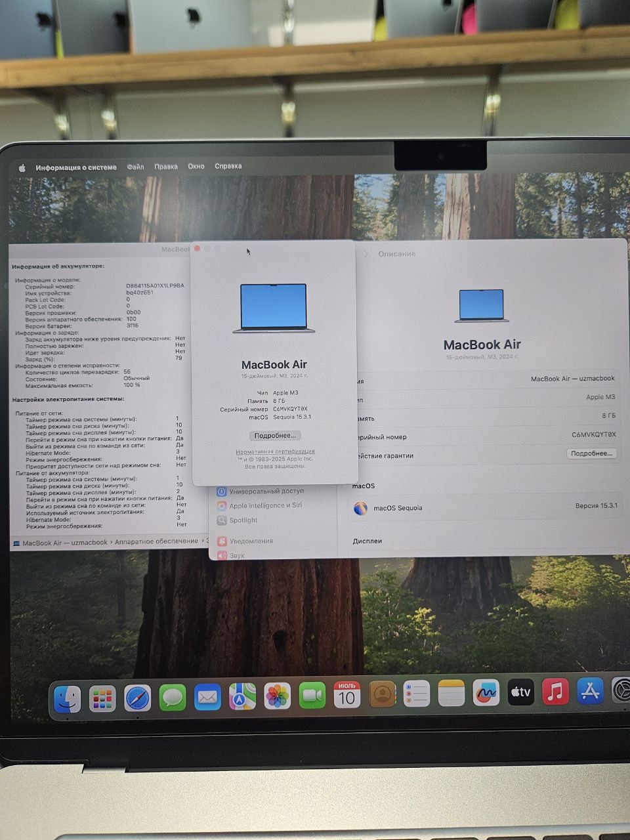Launch Maps from the Dock
This screenshot has width=630, height=840.
tap(242, 696)
